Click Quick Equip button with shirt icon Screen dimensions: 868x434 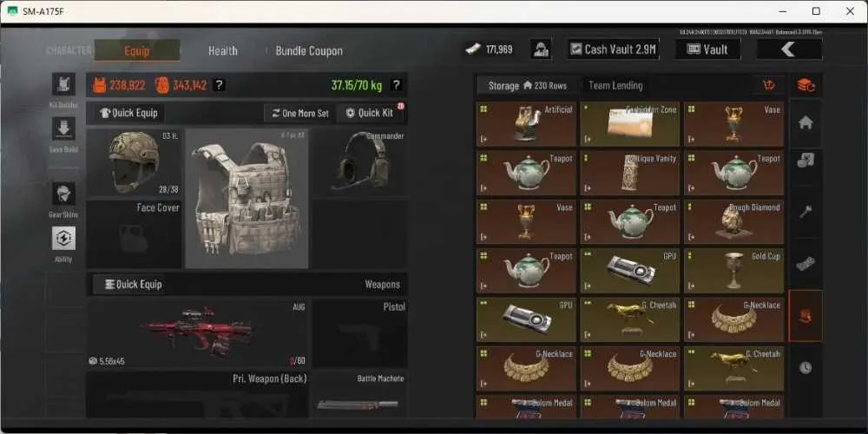click(x=129, y=113)
